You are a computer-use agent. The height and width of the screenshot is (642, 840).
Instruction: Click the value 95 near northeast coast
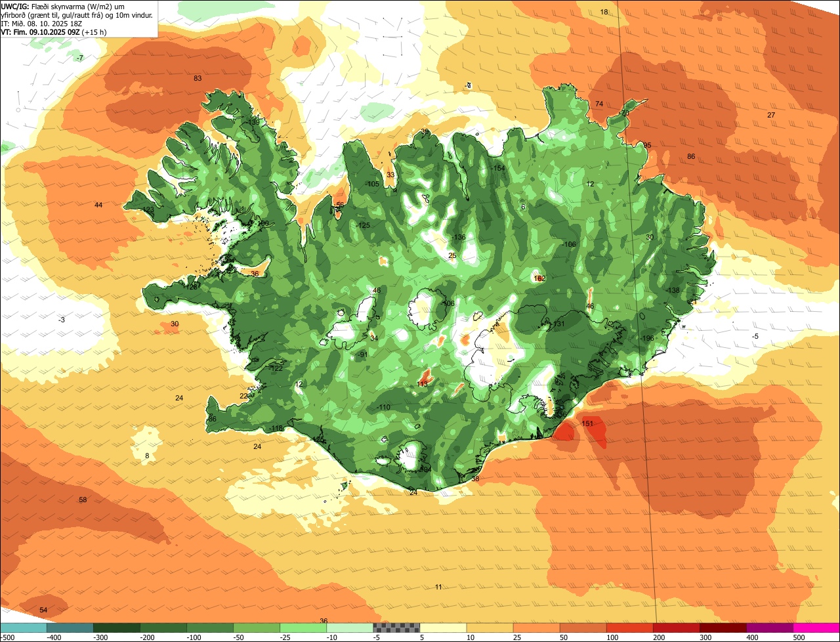[647, 146]
